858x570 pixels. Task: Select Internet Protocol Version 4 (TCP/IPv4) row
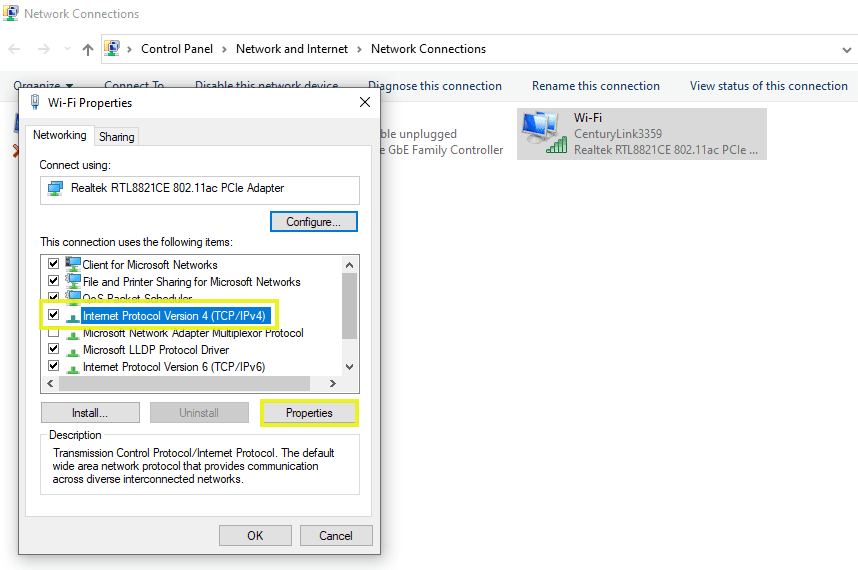click(174, 316)
